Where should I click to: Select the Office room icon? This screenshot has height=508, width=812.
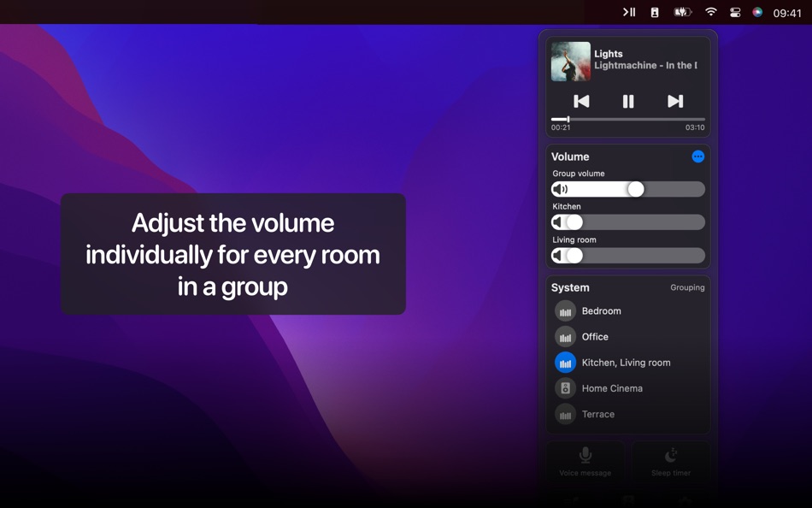click(x=566, y=337)
